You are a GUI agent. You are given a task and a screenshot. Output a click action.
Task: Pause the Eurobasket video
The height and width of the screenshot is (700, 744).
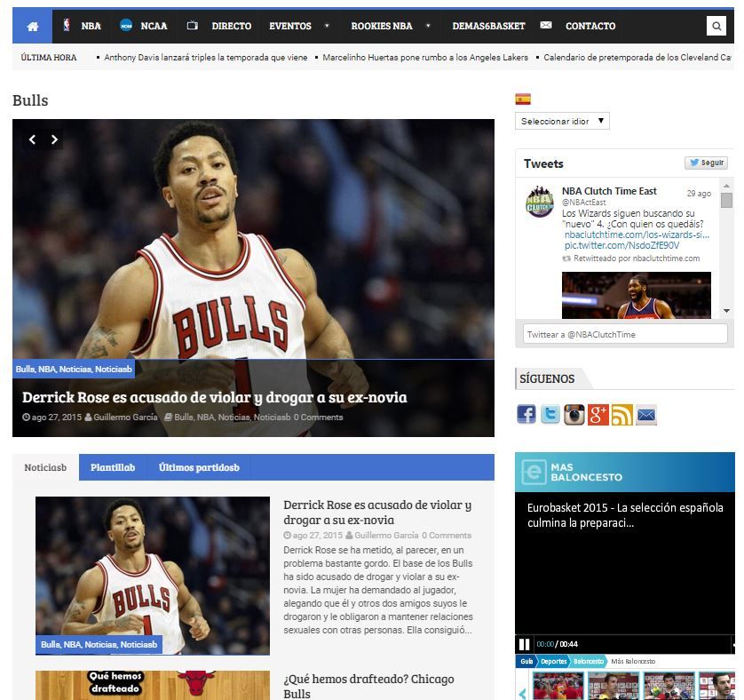[525, 644]
